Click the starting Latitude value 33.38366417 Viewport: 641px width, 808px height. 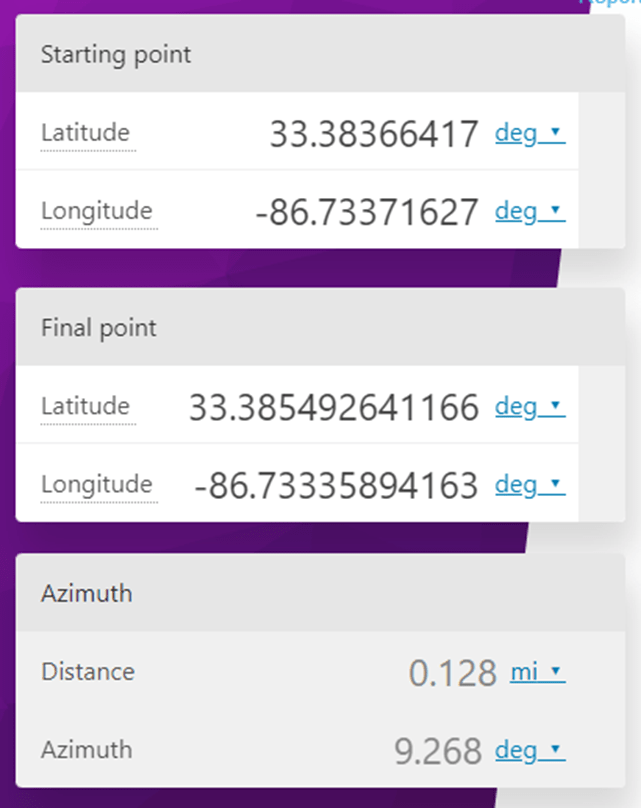pos(374,134)
